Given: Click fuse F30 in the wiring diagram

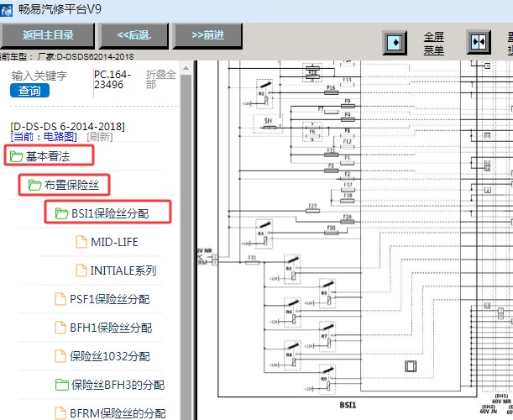Looking at the screenshot, I should point(331,233).
